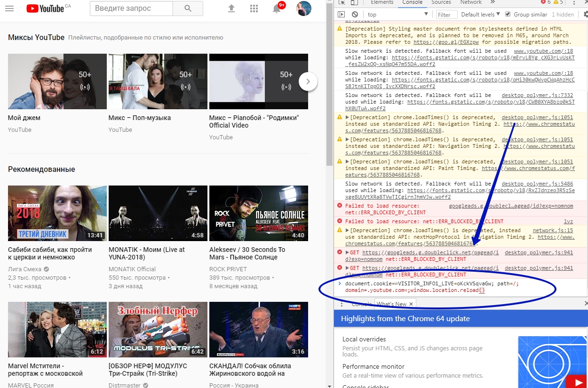Open the MONATIK live video thumbnail

coord(158,213)
